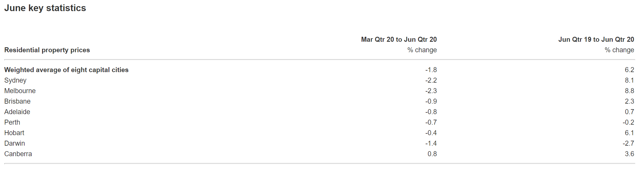Click Perth's annual change value -0.2
Screen dimensions: 644x169
(x=628, y=122)
